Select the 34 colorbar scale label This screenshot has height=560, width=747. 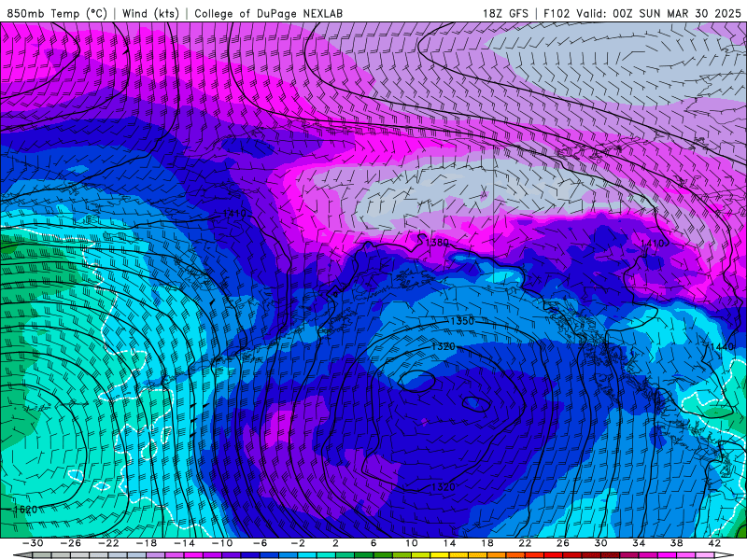point(639,543)
